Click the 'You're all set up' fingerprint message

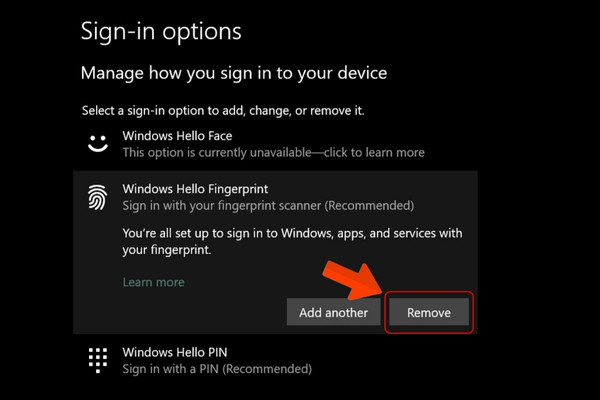(292, 241)
